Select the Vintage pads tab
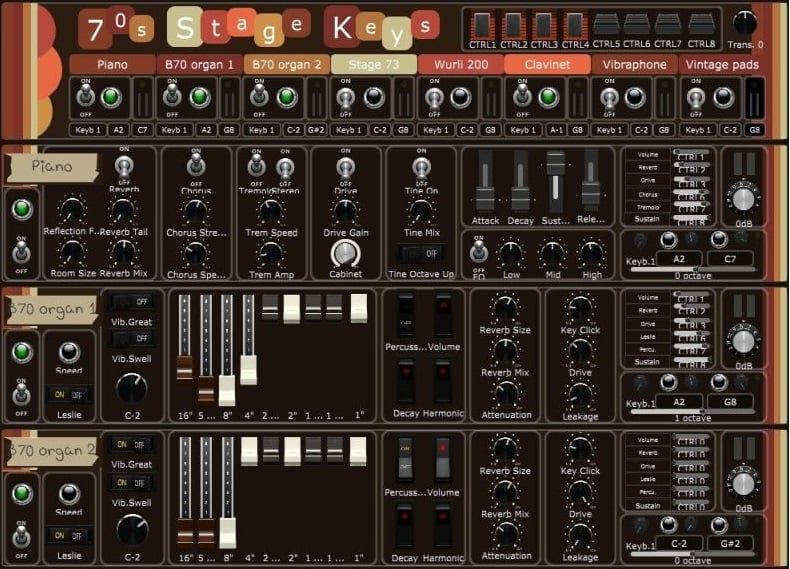790x569 pixels. click(x=722, y=65)
